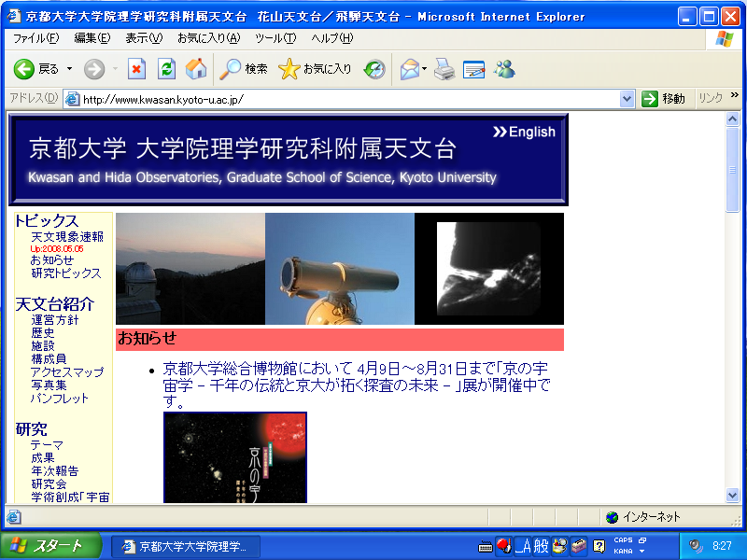
Task: Click the scrollbar down arrow
Action: coord(732,496)
